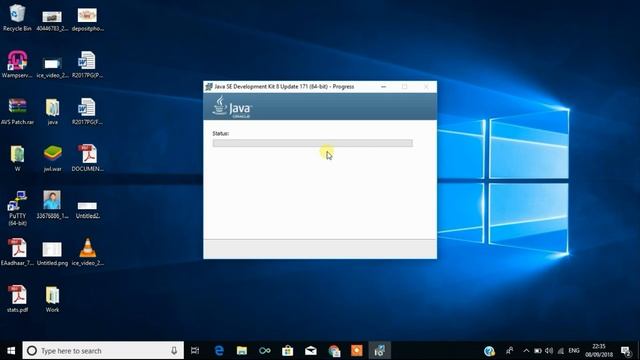The image size is (640, 360).
Task: Select the R2017PG(P... Word document icon
Action: tap(87, 64)
